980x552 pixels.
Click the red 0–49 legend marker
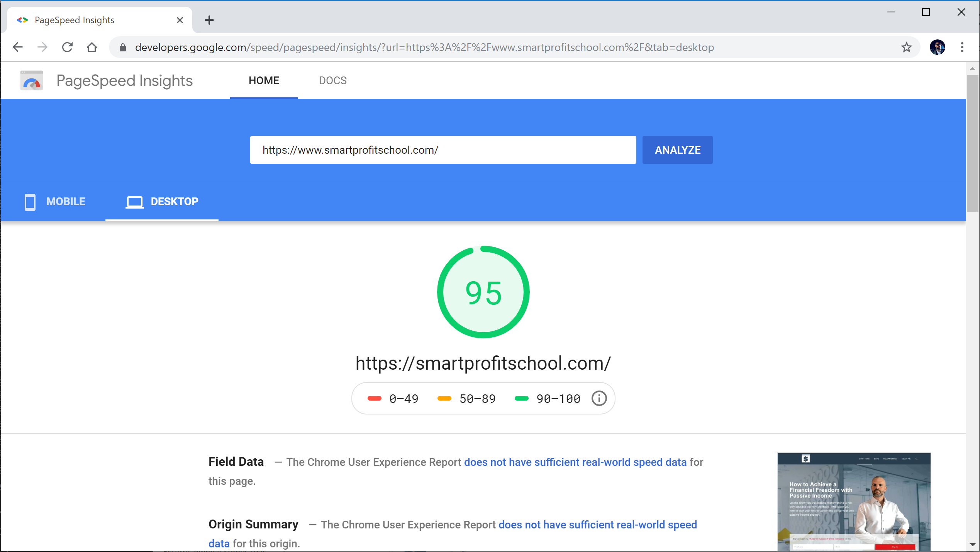374,398
